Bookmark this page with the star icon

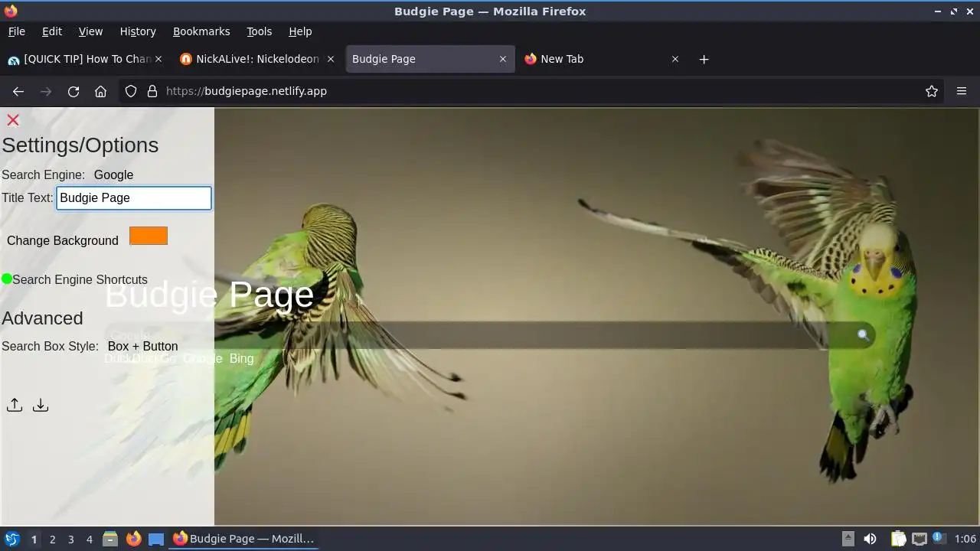(x=932, y=91)
